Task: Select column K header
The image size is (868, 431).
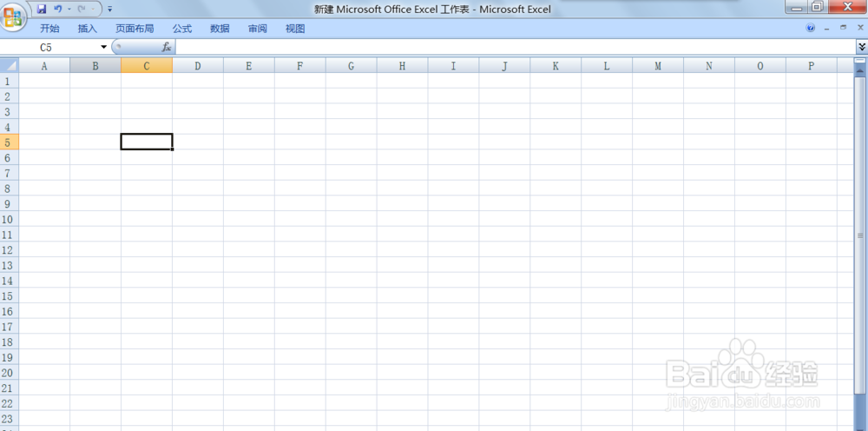Action: [556, 66]
